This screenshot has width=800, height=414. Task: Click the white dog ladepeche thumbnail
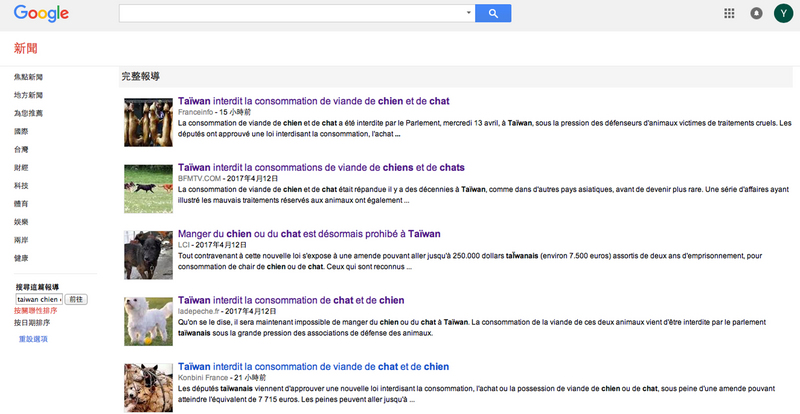[x=148, y=322]
